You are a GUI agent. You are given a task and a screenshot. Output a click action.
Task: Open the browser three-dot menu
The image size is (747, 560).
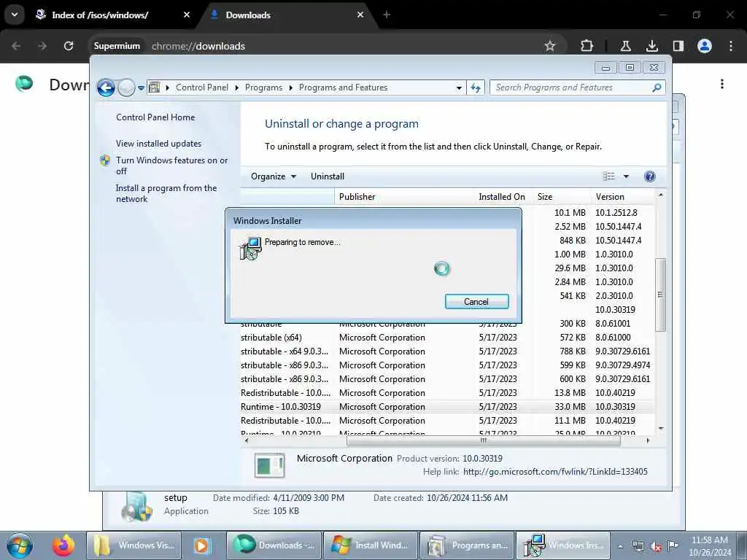point(731,46)
